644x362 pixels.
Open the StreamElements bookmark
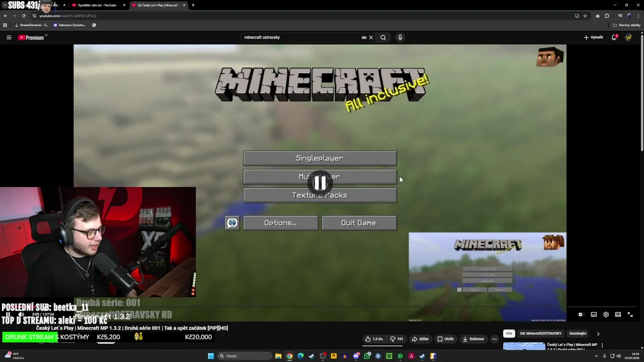(31, 25)
